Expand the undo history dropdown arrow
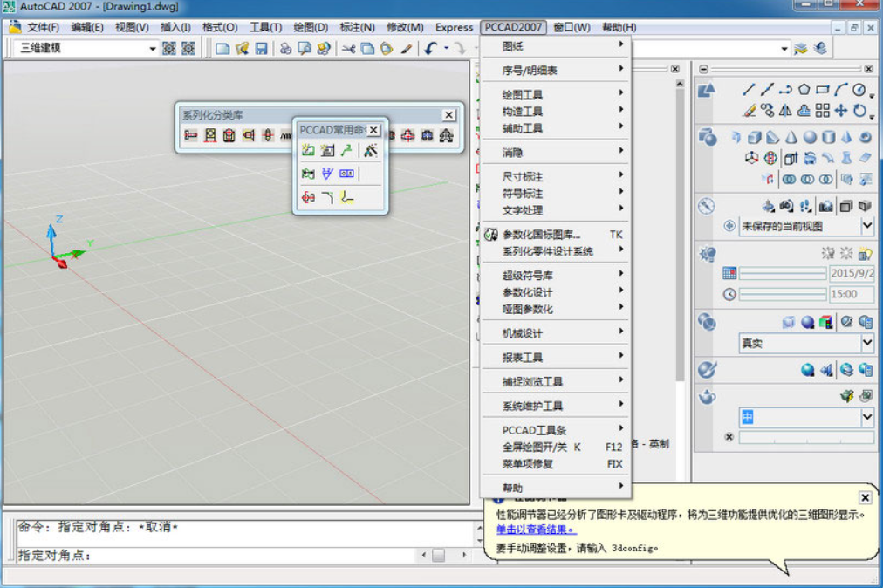The width and height of the screenshot is (883, 588). 446,49
